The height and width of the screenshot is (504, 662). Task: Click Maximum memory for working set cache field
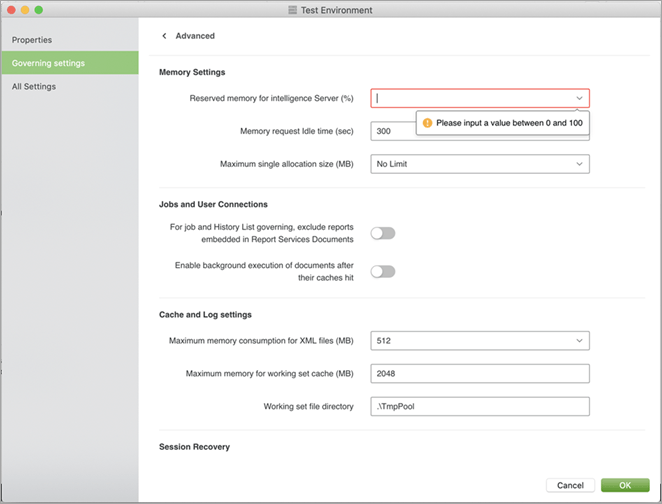coord(479,374)
